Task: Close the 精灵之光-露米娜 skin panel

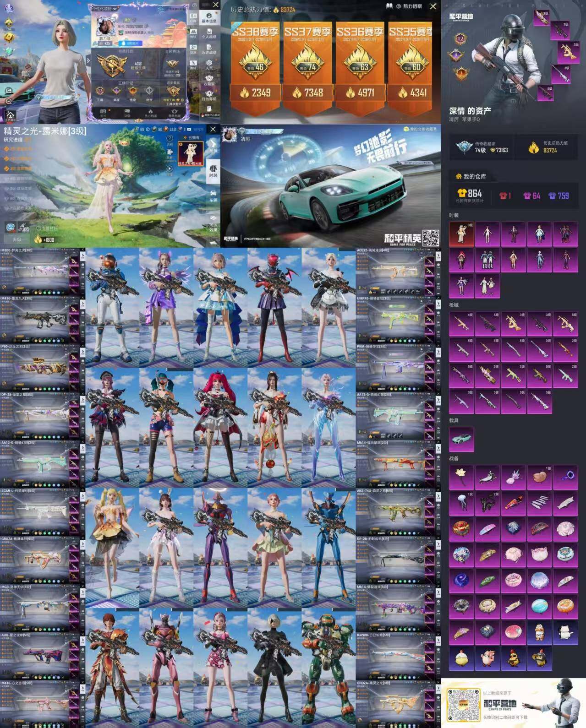Action: click(213, 130)
